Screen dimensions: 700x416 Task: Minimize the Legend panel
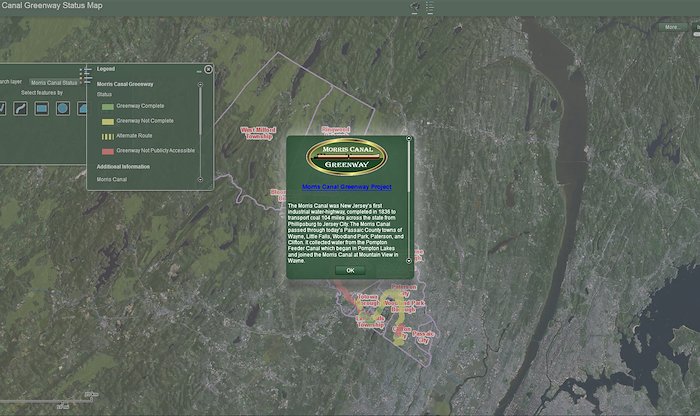tap(199, 71)
